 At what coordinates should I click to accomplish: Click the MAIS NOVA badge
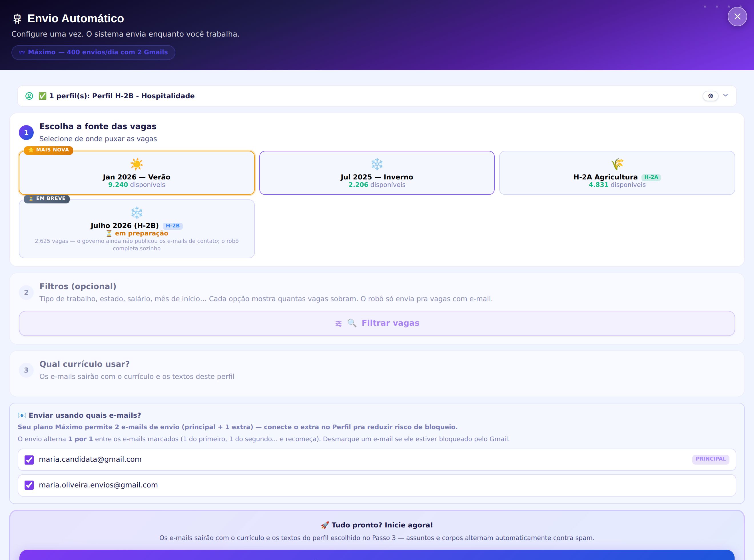(49, 150)
